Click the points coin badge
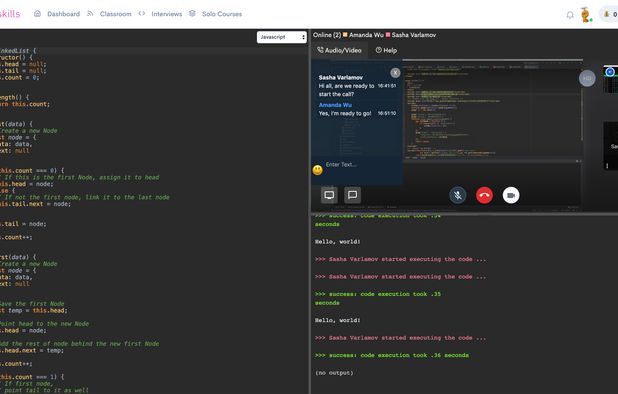The image size is (618, 394). tap(609, 14)
